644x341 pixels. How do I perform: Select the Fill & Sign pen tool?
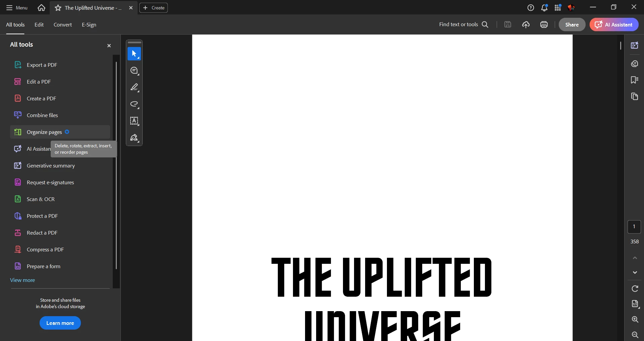pos(134,138)
